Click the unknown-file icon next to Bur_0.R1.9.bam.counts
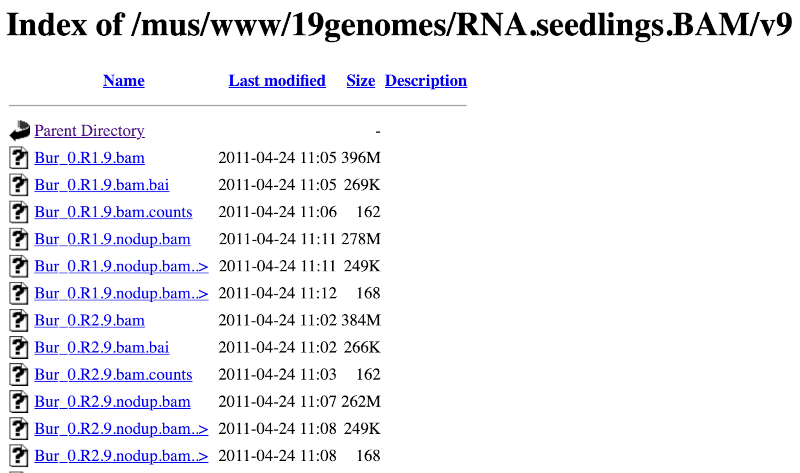The width and height of the screenshot is (800, 473). [18, 212]
